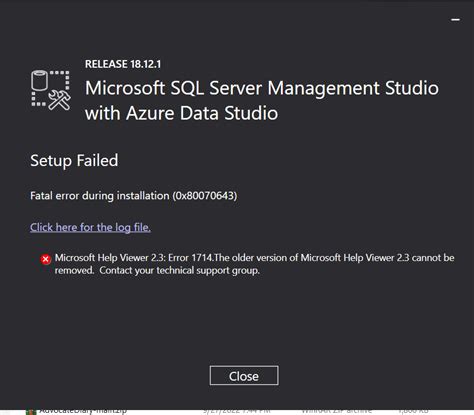Viewport: 474px width, 415px height.
Task: Click the file size cell of zip file
Action: point(413,411)
